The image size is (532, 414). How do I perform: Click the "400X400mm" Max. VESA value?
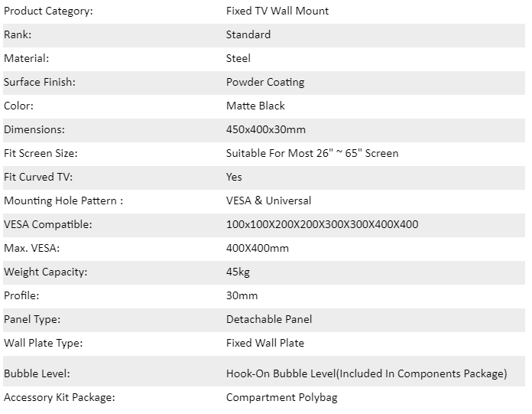point(258,248)
